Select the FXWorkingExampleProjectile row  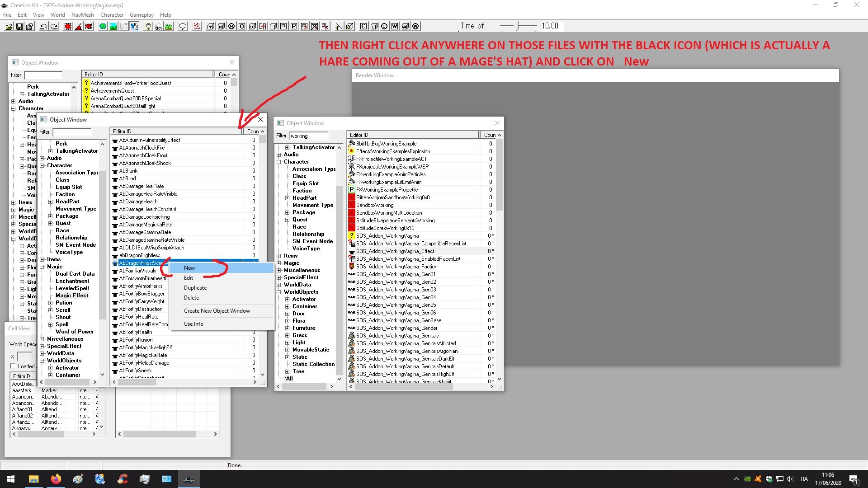click(421, 190)
